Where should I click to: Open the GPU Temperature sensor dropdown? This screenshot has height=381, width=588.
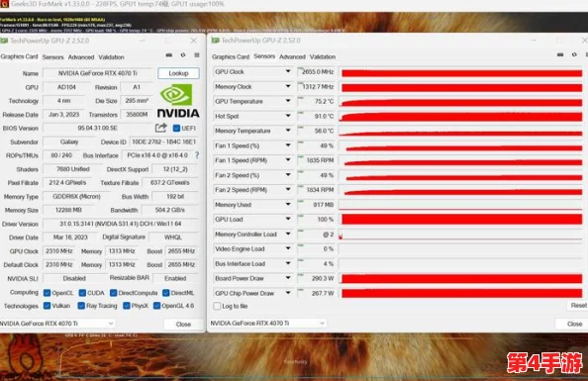(288, 101)
